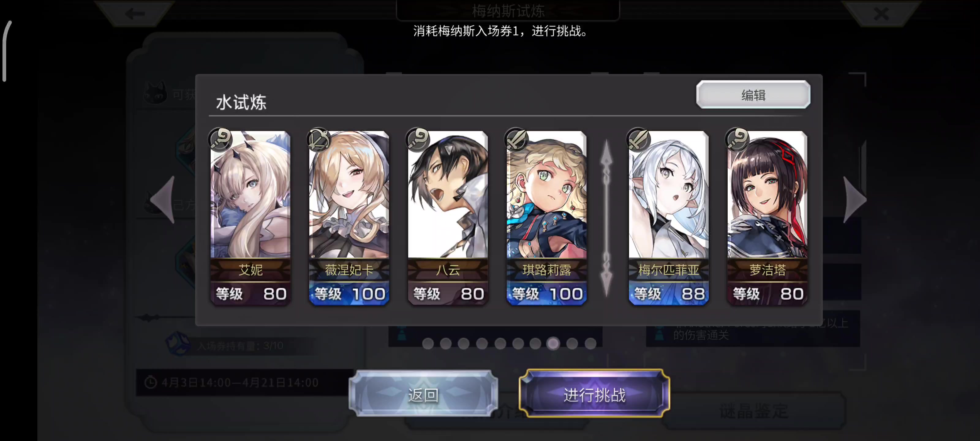Viewport: 980px width, 441px height.
Task: Go to the previous team with left arrow
Action: tap(163, 199)
